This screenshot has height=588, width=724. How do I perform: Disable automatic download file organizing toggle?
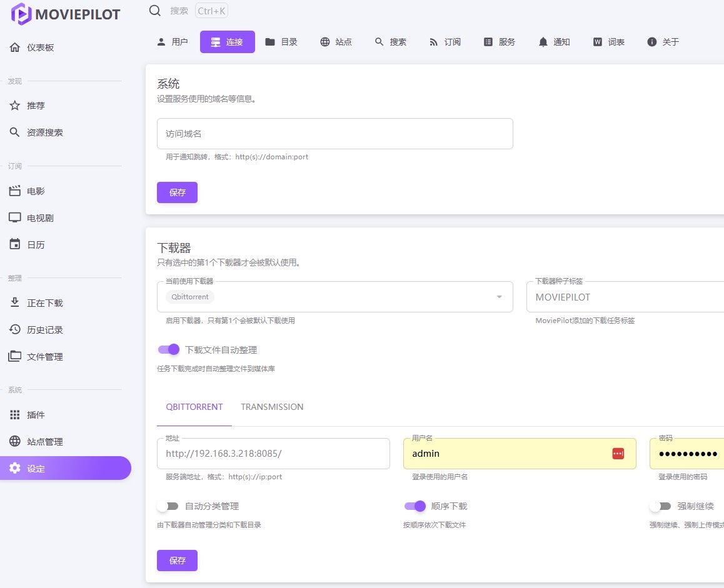pyautogui.click(x=169, y=350)
